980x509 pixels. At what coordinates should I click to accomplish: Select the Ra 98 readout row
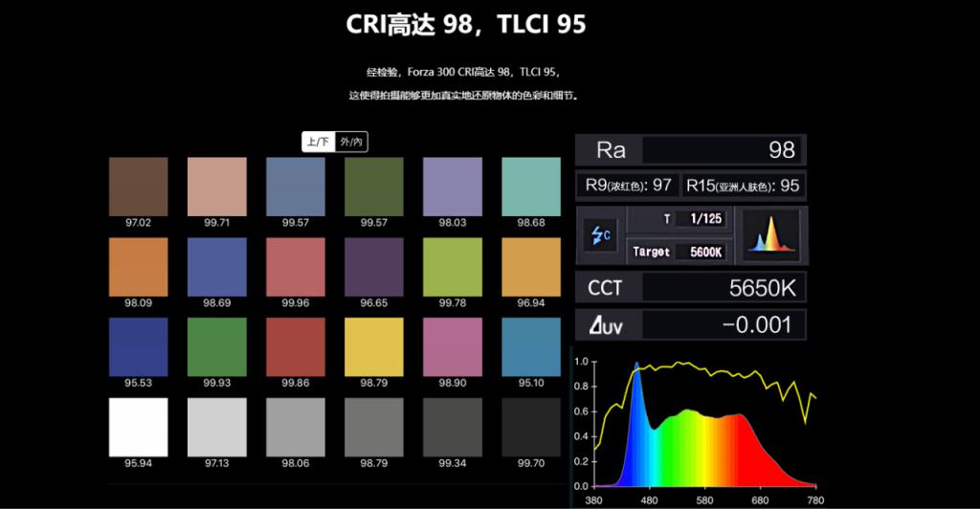(x=691, y=150)
